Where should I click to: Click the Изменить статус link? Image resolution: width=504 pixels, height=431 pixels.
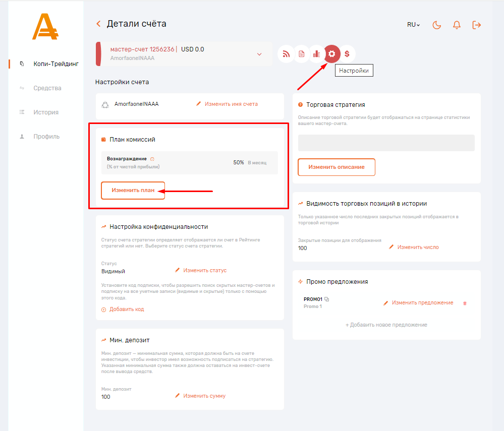pos(205,270)
